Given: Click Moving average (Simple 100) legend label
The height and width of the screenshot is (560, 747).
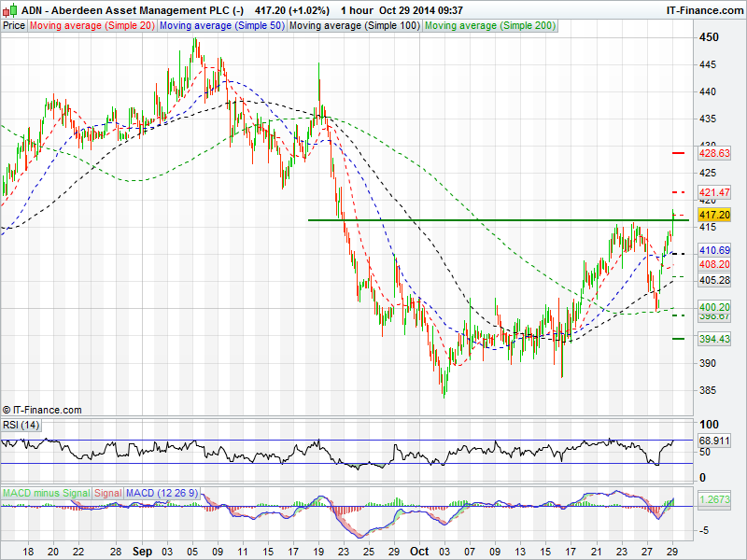Looking at the screenshot, I should (x=354, y=26).
